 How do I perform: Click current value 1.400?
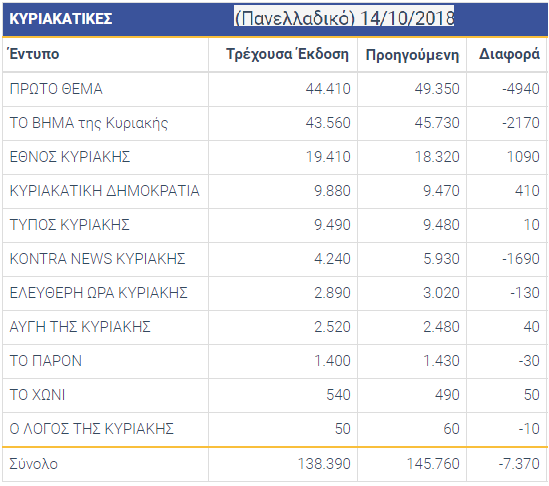[x=332, y=360]
